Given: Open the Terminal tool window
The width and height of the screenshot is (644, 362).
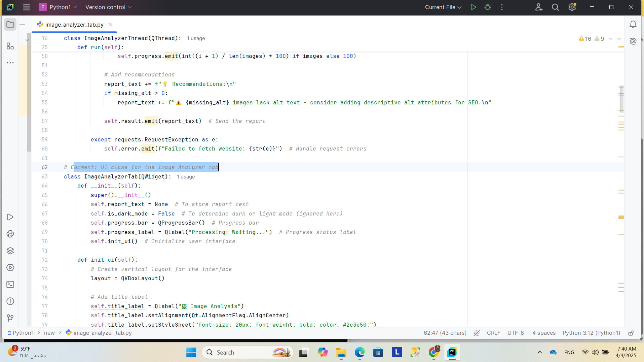Looking at the screenshot, I should pos(10,285).
